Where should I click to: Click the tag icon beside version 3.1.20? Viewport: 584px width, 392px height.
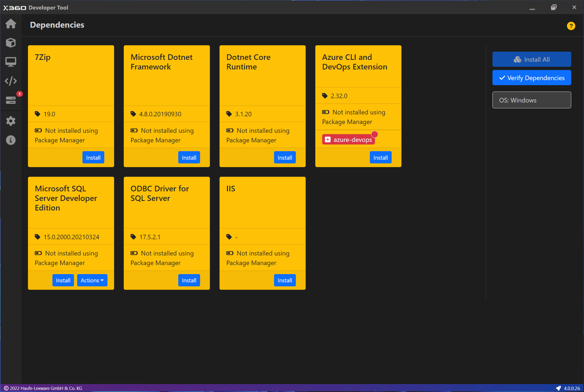229,114
